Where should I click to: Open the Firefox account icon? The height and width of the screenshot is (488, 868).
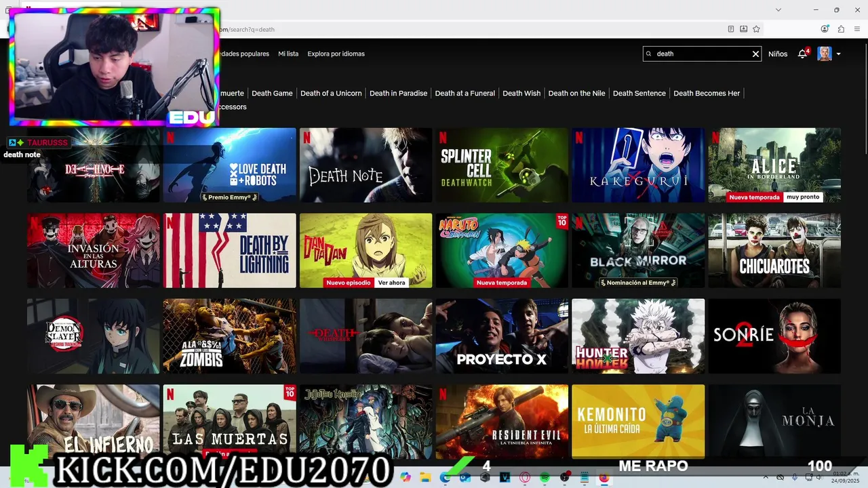click(x=825, y=29)
